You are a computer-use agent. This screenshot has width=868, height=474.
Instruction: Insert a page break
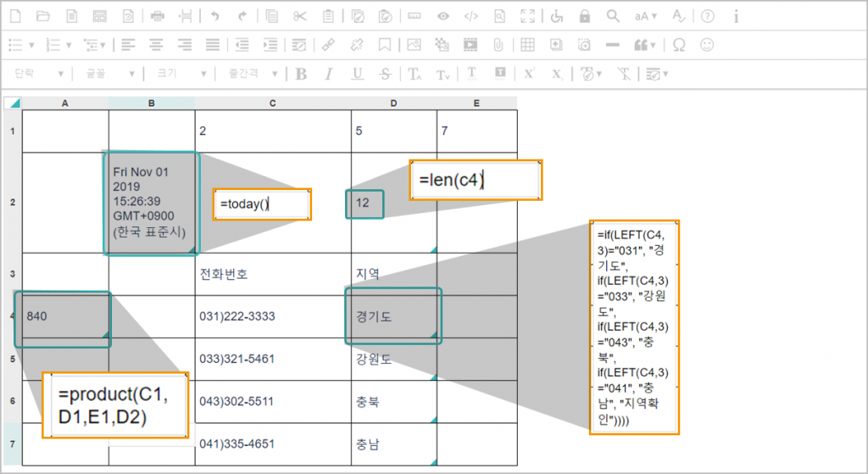pos(186,16)
